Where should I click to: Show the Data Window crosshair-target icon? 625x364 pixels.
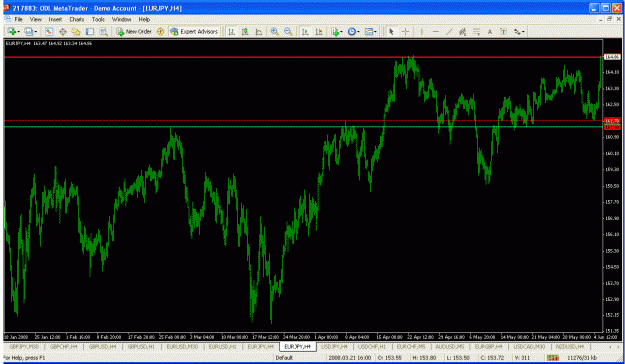pos(63,31)
